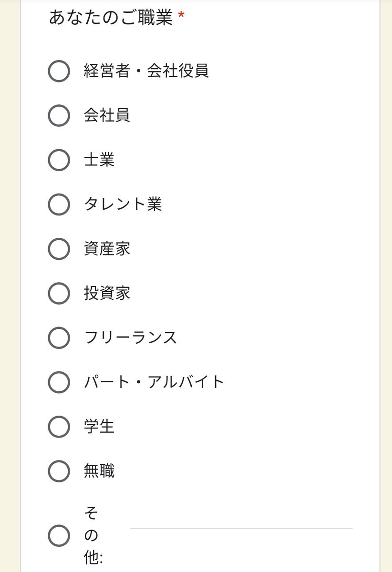Click the パート・アルバイト label text
The height and width of the screenshot is (572, 392).
[x=154, y=382]
